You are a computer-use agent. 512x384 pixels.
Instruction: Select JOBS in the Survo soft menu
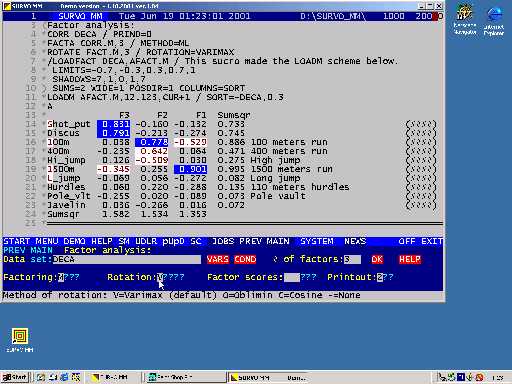coord(223,241)
